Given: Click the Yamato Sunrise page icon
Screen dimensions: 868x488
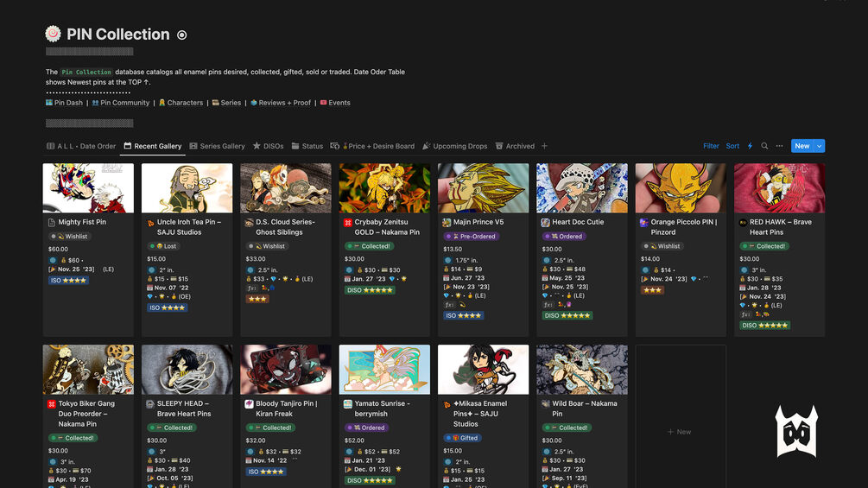Looking at the screenshot, I should [x=348, y=404].
